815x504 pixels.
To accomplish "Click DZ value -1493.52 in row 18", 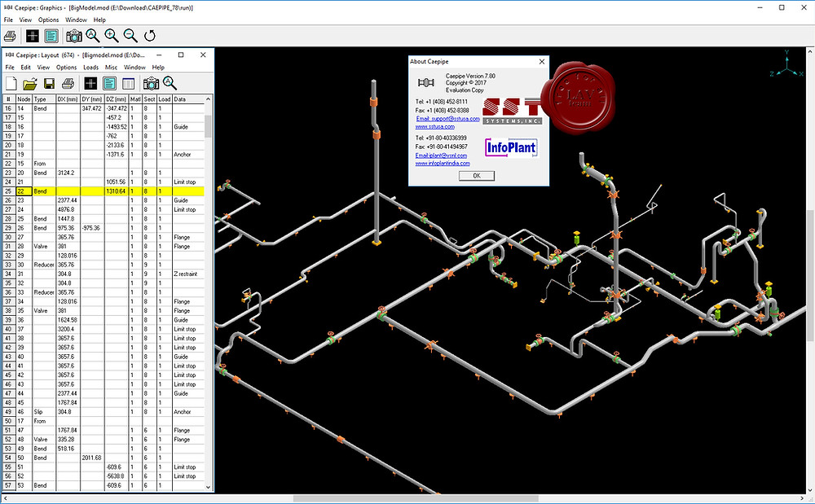I will 117,127.
